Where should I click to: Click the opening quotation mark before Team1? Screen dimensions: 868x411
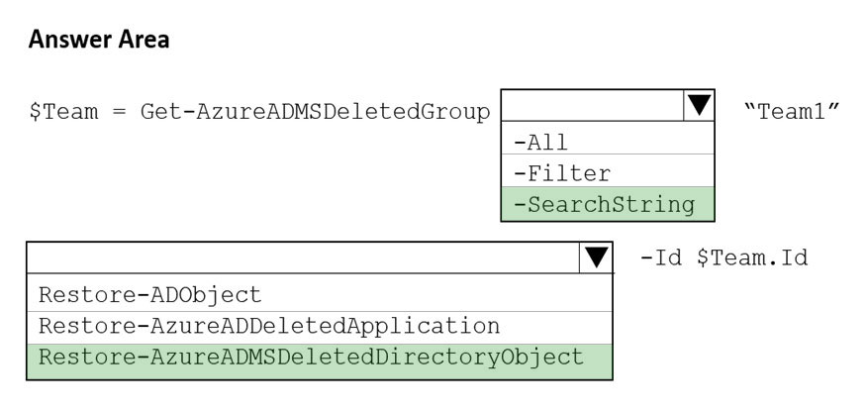pos(750,106)
